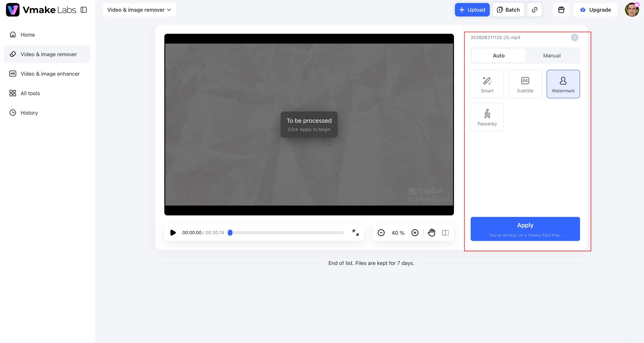Click the video preview area
The width and height of the screenshot is (644, 343).
tap(309, 125)
